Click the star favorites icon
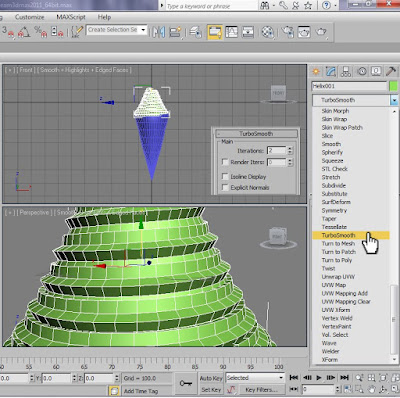Screen dimensions: 400x398 (x=308, y=5)
